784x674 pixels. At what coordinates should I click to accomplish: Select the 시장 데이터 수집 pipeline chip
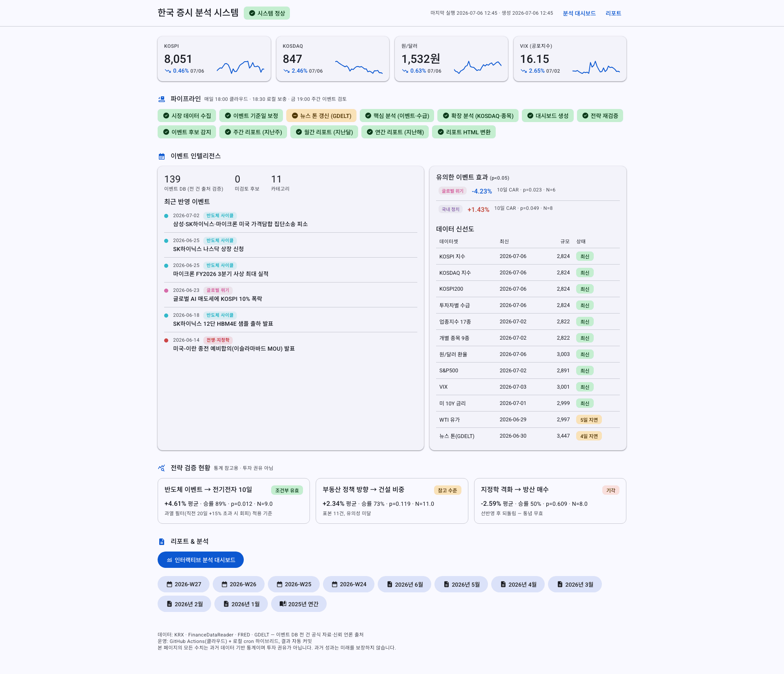187,116
